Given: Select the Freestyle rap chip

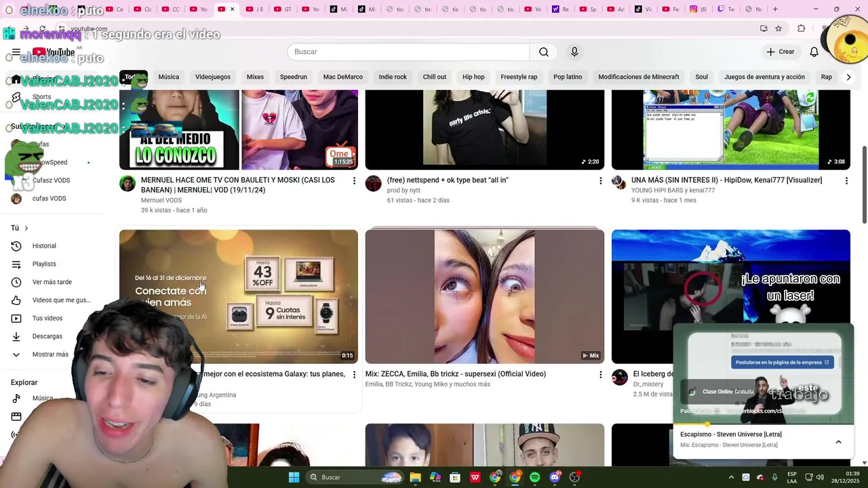Looking at the screenshot, I should point(519,77).
